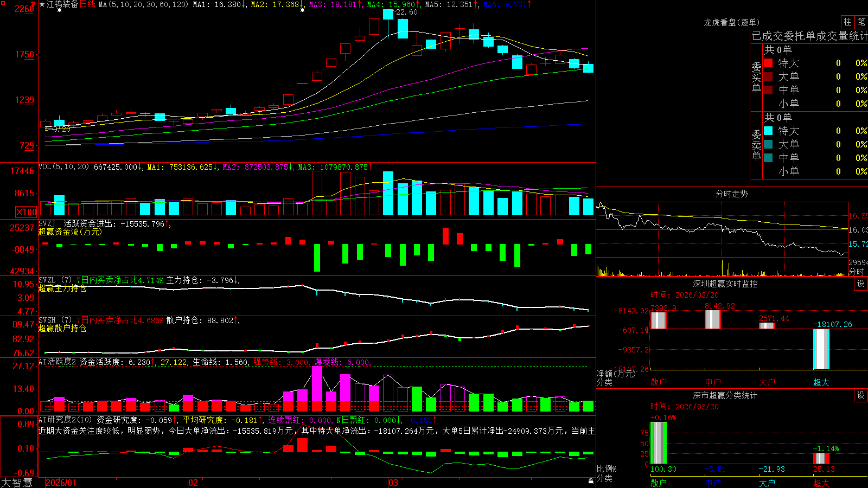Click the 02 month marker on timeline
This screenshot has width=868, height=488.
(x=193, y=483)
